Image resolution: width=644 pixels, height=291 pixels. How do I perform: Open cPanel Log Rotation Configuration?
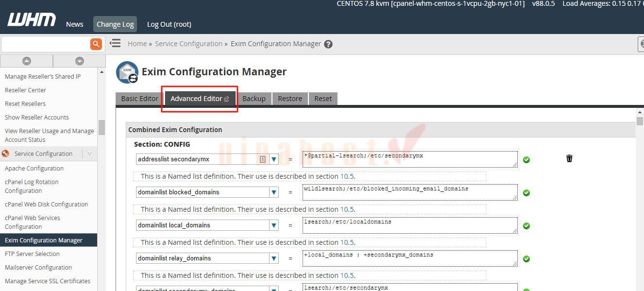pyautogui.click(x=32, y=186)
